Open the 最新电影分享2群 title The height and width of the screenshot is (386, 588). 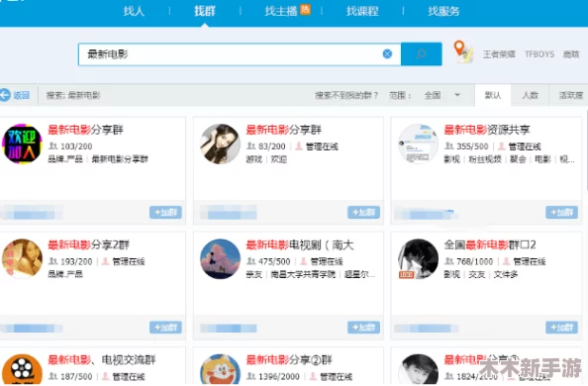[x=88, y=244]
